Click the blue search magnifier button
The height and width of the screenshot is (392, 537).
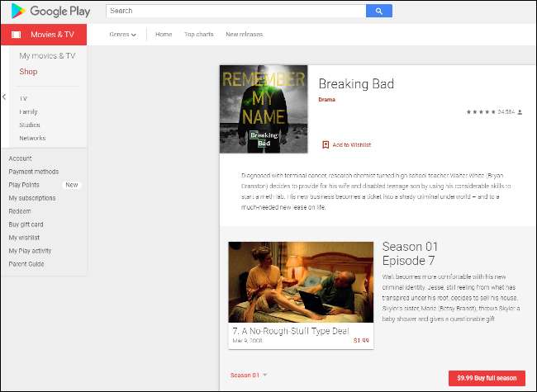click(378, 11)
